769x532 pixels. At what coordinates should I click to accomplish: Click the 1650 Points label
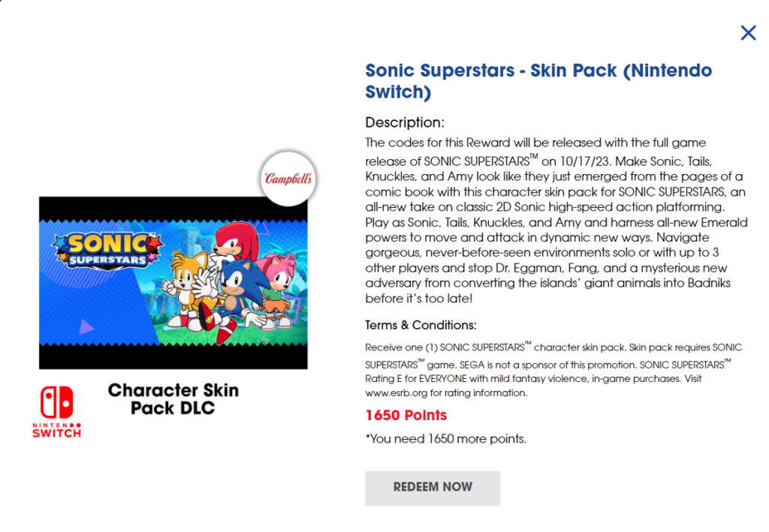tap(406, 415)
